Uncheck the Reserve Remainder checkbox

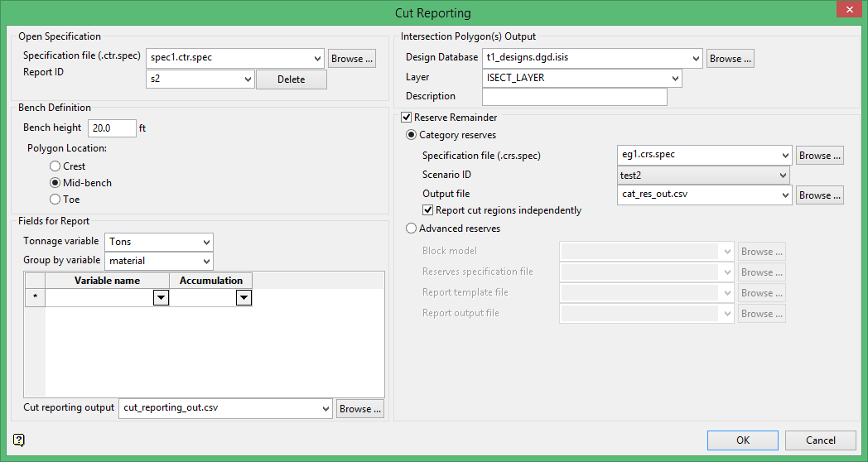click(x=407, y=118)
